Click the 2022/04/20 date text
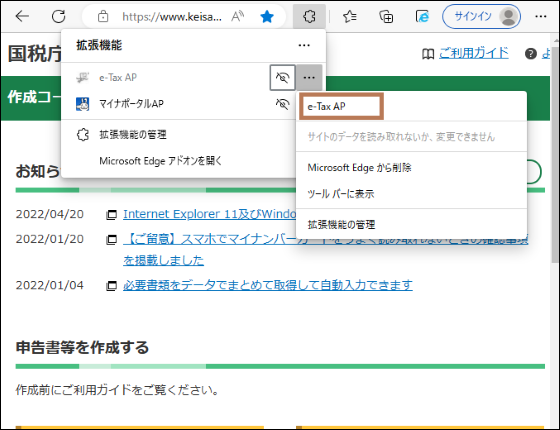 tap(50, 214)
